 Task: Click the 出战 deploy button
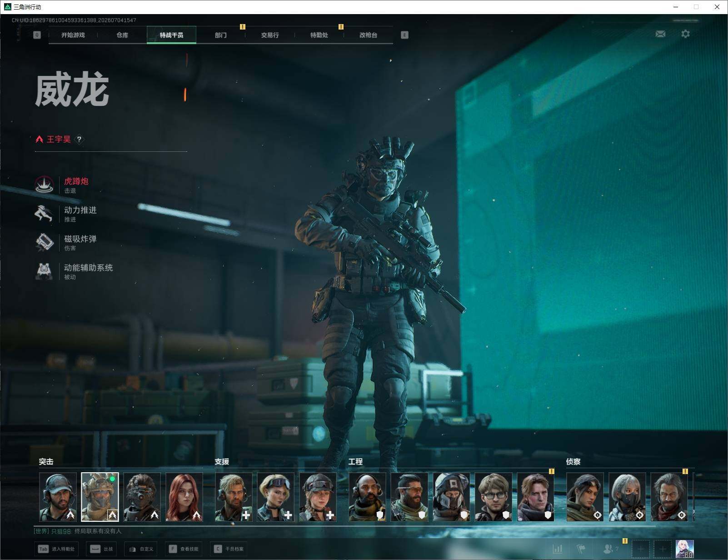tap(102, 549)
